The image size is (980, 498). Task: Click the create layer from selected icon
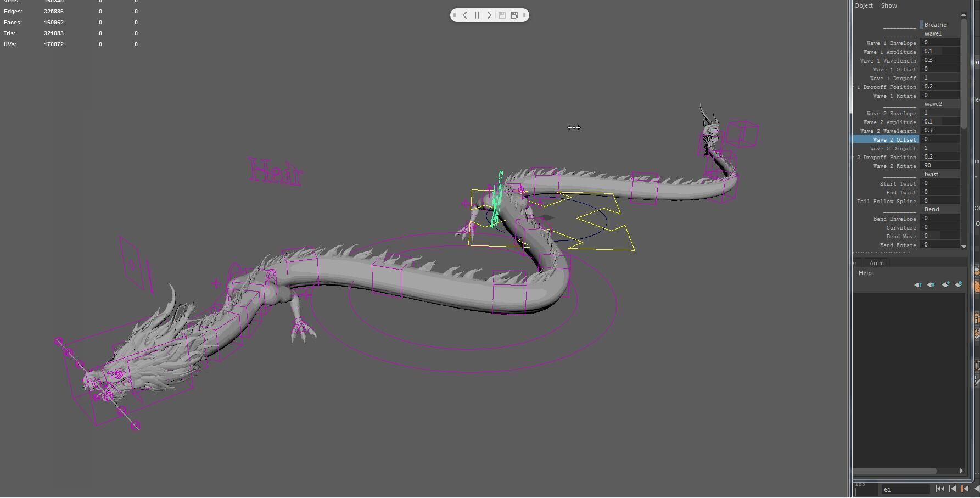[x=959, y=284]
